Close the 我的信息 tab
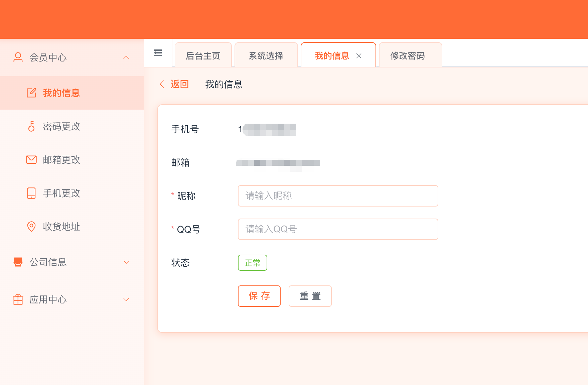The image size is (588, 385). pos(359,56)
